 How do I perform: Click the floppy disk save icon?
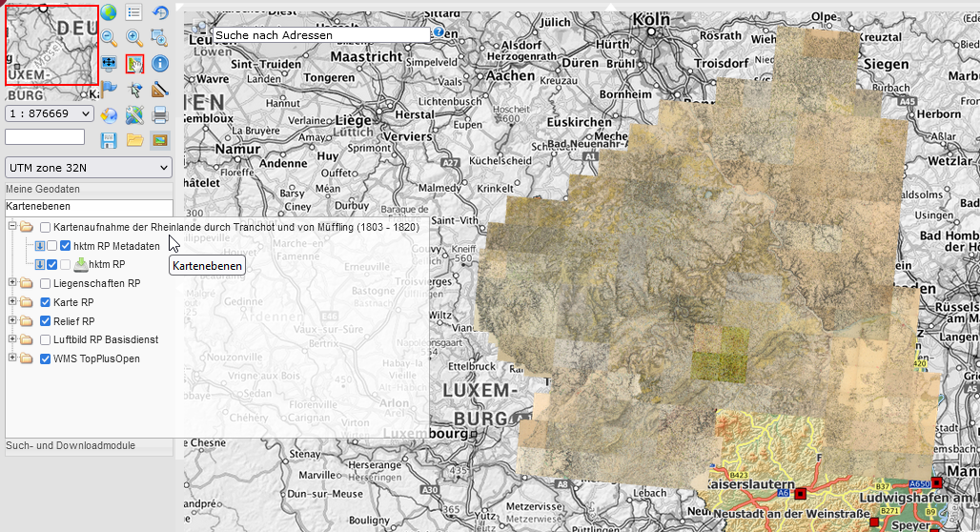(x=109, y=140)
